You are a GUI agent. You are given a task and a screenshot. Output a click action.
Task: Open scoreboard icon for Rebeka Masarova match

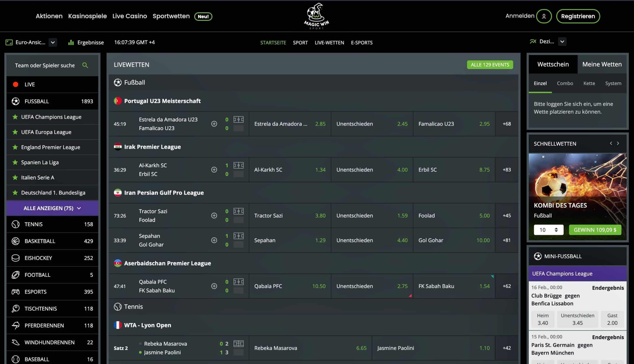click(238, 343)
